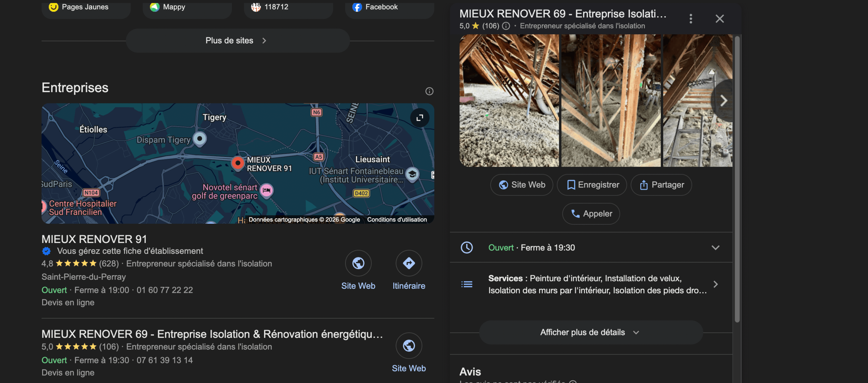Click the side panel vertical scrollbar
Image resolution: width=868 pixels, height=383 pixels.
coord(737,180)
